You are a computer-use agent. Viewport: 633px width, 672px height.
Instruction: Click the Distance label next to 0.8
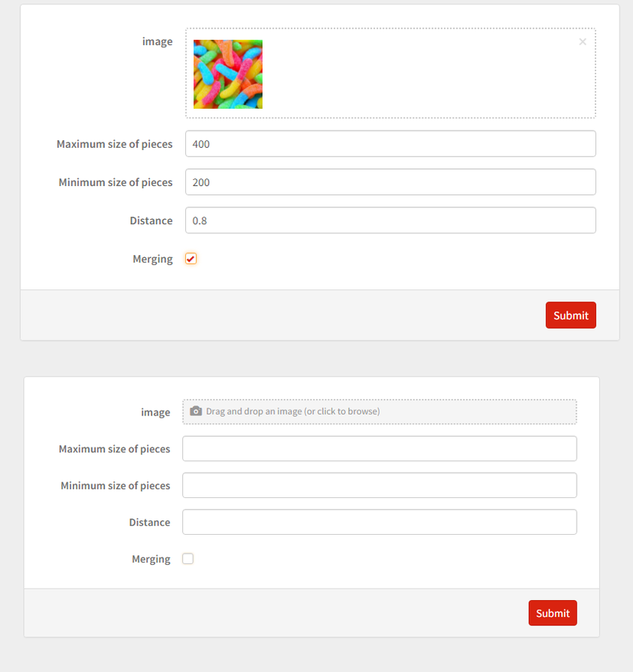(x=151, y=220)
